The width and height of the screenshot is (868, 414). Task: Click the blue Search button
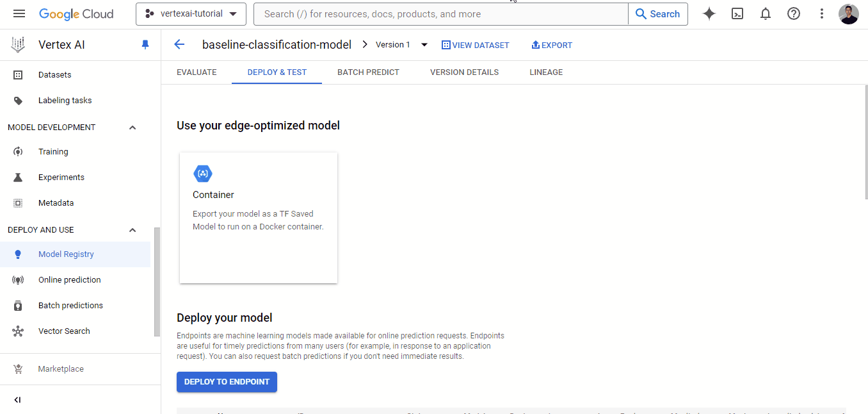coord(657,14)
